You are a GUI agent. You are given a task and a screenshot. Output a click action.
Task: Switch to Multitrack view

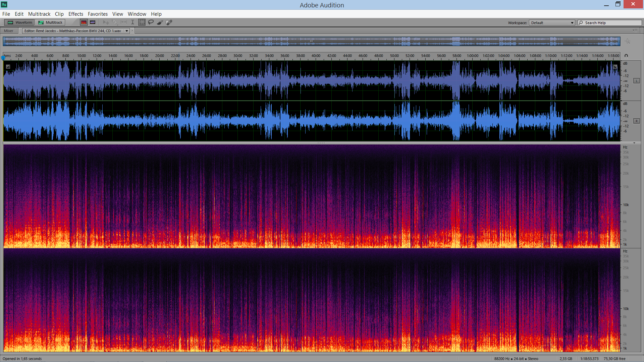50,22
